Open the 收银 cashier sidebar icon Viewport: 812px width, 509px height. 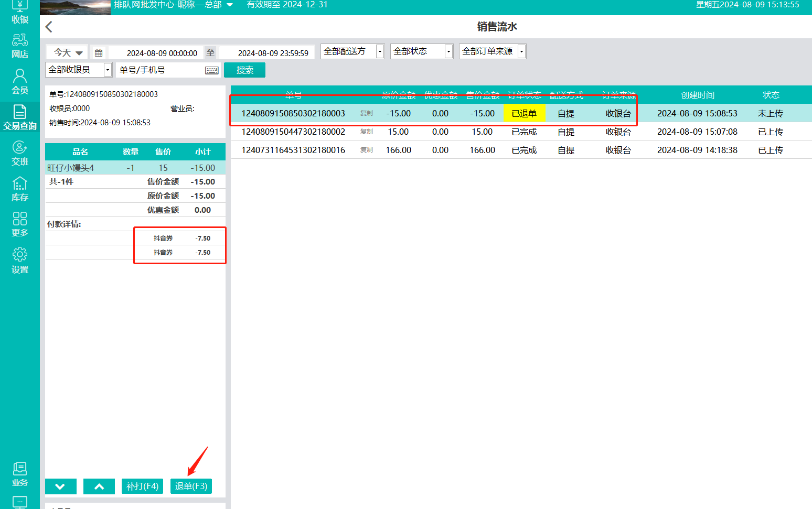pos(19,12)
